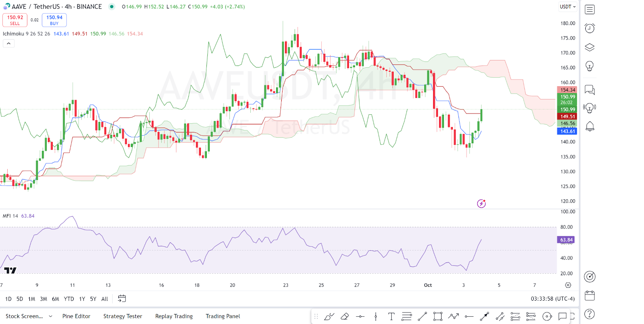
Task: Set the date range to 5D
Action: coord(20,299)
